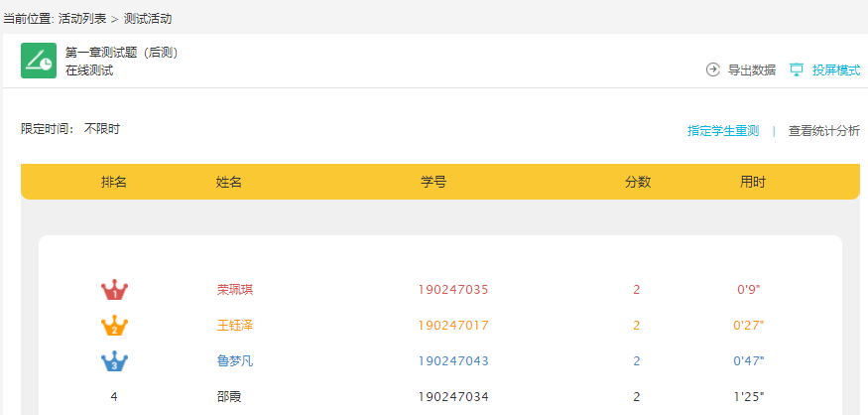Click 指定学生重测 link
This screenshot has width=868, height=415.
[x=723, y=131]
